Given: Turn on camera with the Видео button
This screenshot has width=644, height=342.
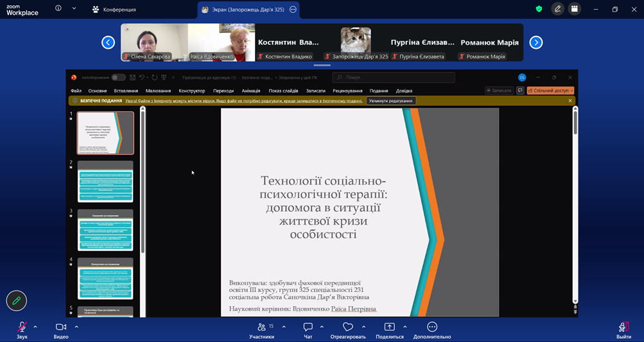Looking at the screenshot, I should (x=61, y=328).
